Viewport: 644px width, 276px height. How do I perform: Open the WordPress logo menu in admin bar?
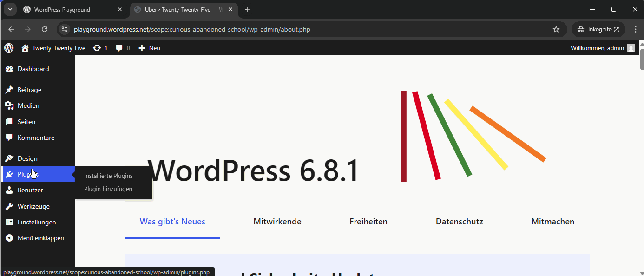9,48
